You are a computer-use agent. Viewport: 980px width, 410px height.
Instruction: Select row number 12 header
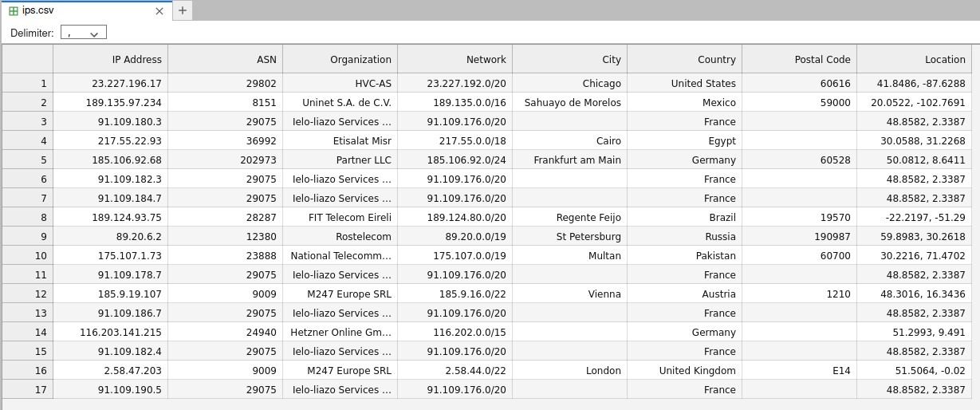(x=28, y=294)
